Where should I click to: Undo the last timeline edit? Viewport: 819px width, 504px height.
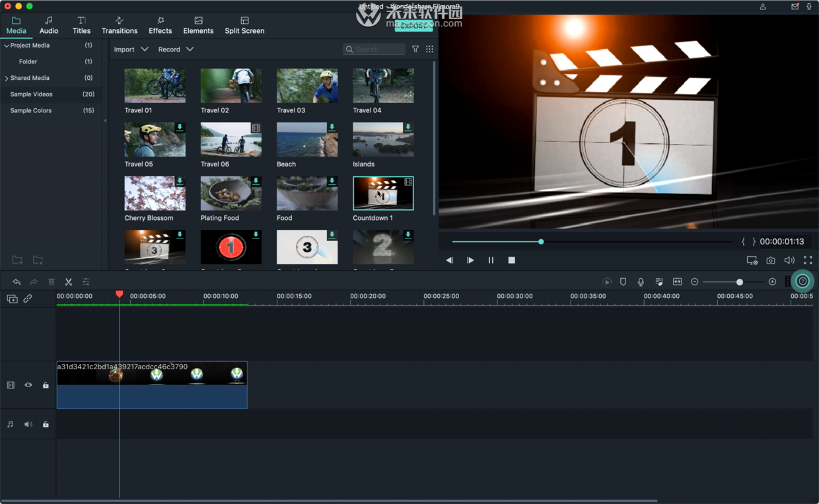[x=17, y=282]
